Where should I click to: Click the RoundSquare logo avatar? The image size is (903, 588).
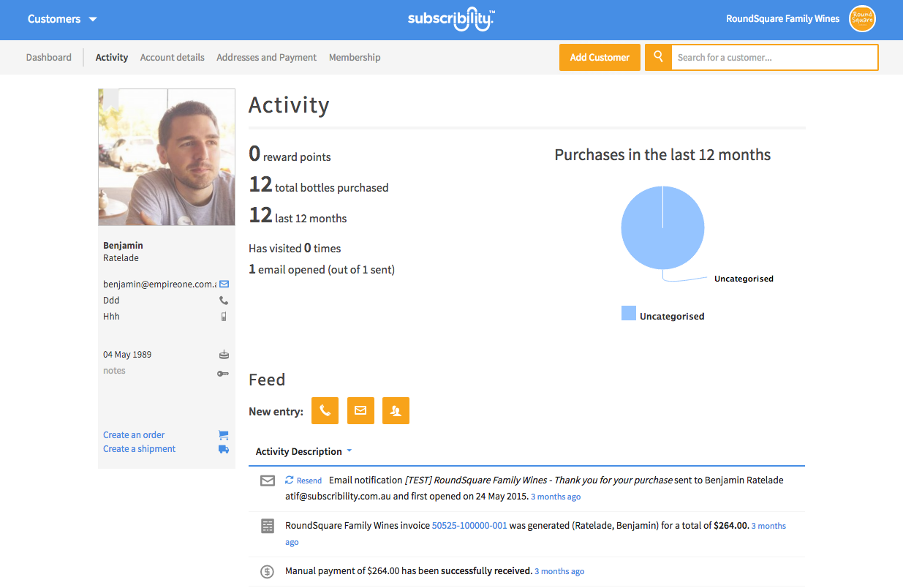pos(862,19)
